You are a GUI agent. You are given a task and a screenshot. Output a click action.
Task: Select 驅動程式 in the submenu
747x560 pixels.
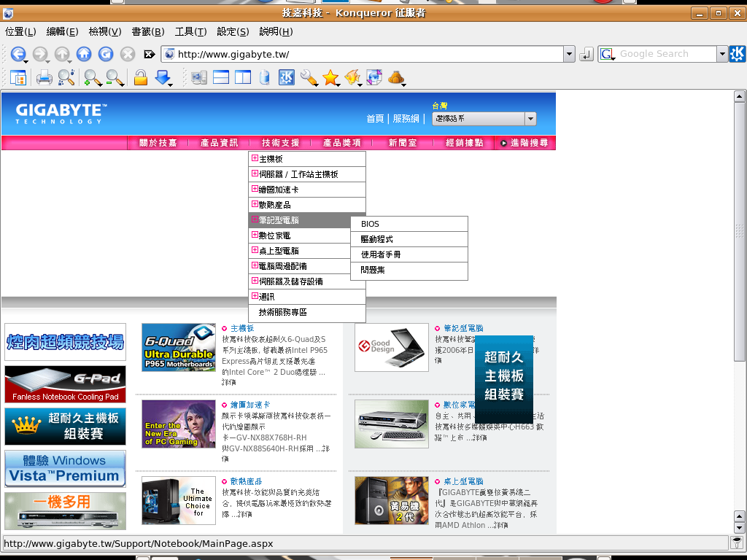377,239
